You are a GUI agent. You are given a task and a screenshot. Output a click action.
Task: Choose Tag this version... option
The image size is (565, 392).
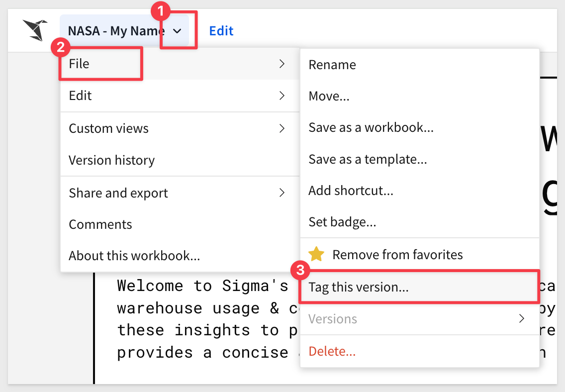click(358, 287)
